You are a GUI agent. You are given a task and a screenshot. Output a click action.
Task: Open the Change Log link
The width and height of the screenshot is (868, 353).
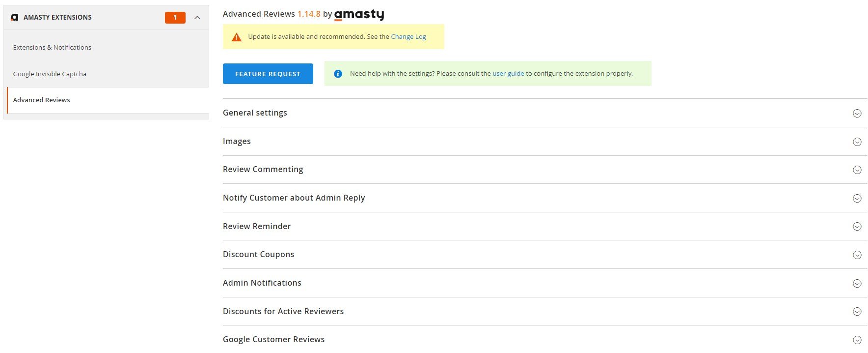(x=408, y=36)
